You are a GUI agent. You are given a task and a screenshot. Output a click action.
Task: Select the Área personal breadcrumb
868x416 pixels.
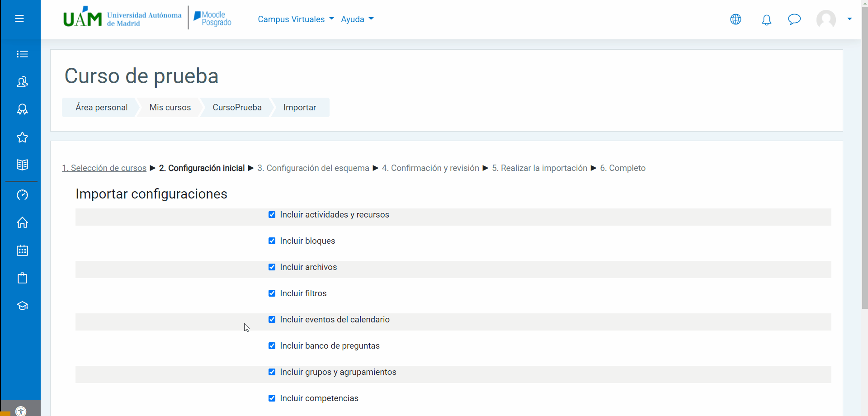[101, 108]
